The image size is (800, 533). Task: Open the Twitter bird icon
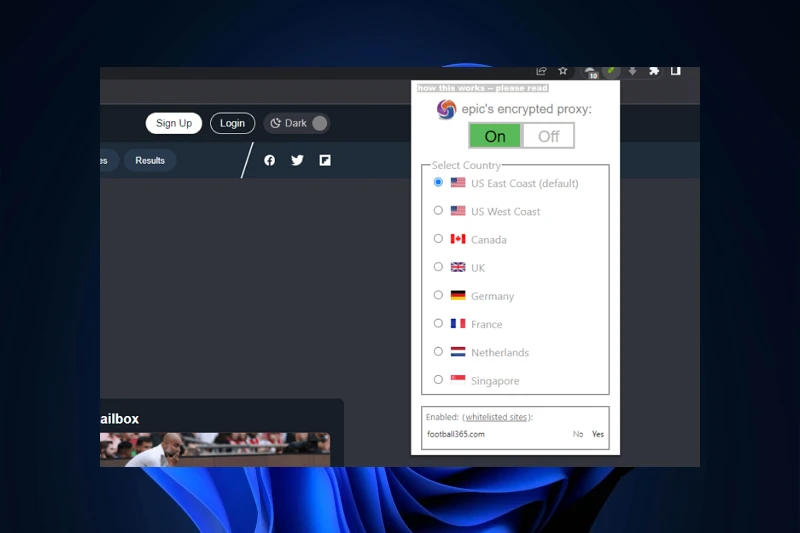[x=297, y=160]
